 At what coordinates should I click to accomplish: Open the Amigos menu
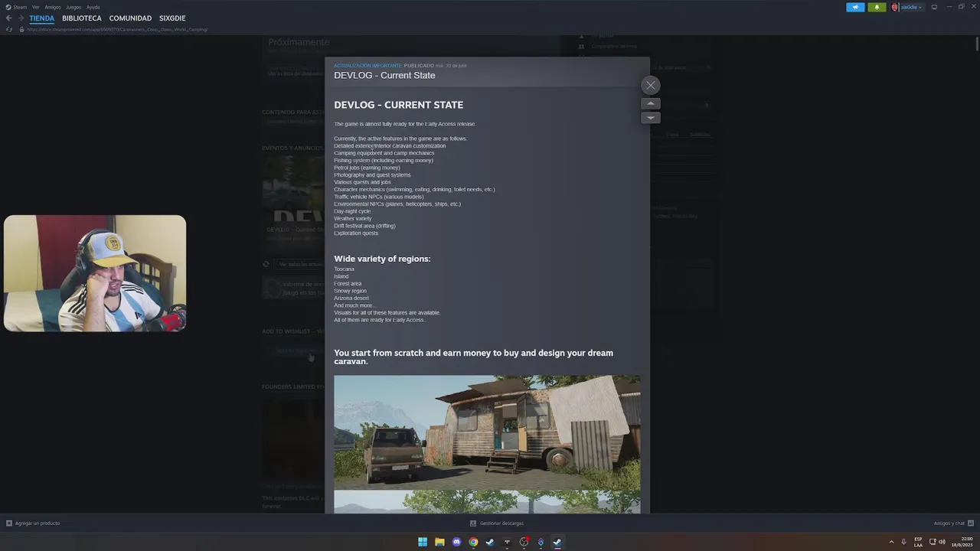click(52, 7)
